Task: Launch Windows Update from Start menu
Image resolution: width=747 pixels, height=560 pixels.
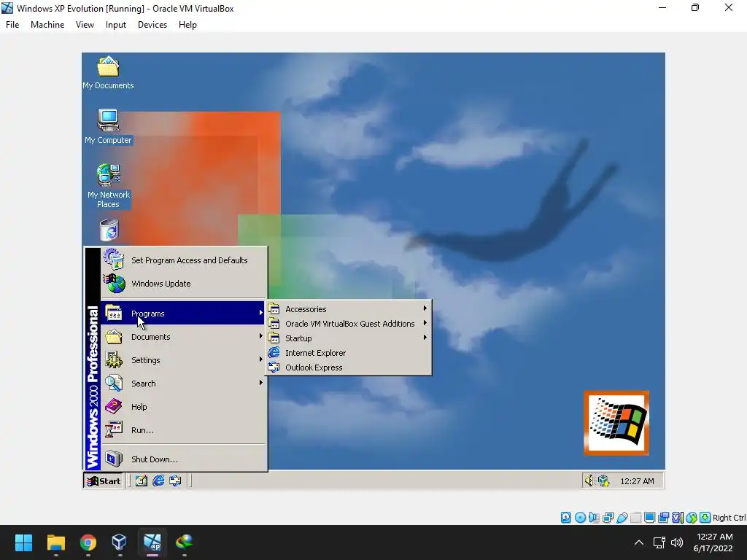Action: click(183, 284)
